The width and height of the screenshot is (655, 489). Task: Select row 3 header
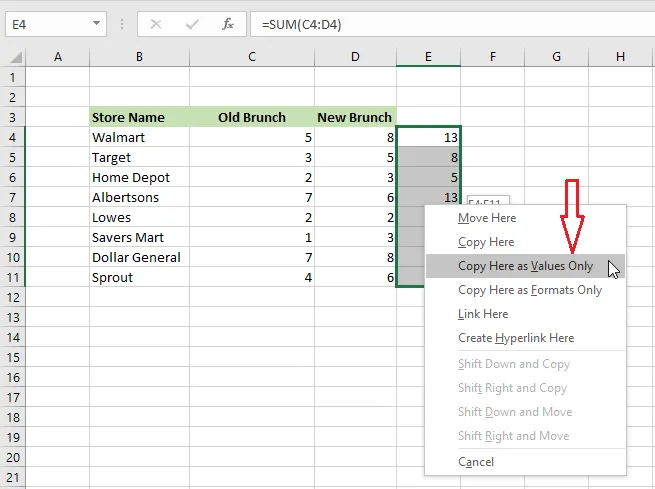pos(13,117)
